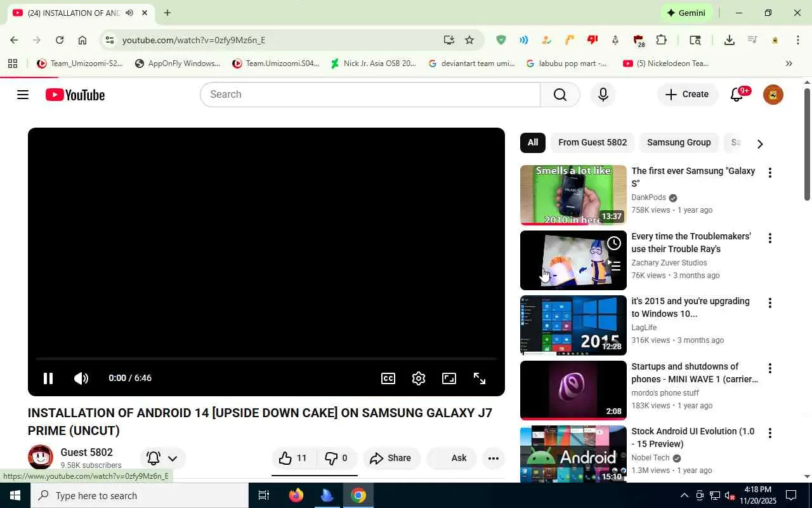812x508 pixels.
Task: Open the Windows notification center
Action: tap(791, 495)
